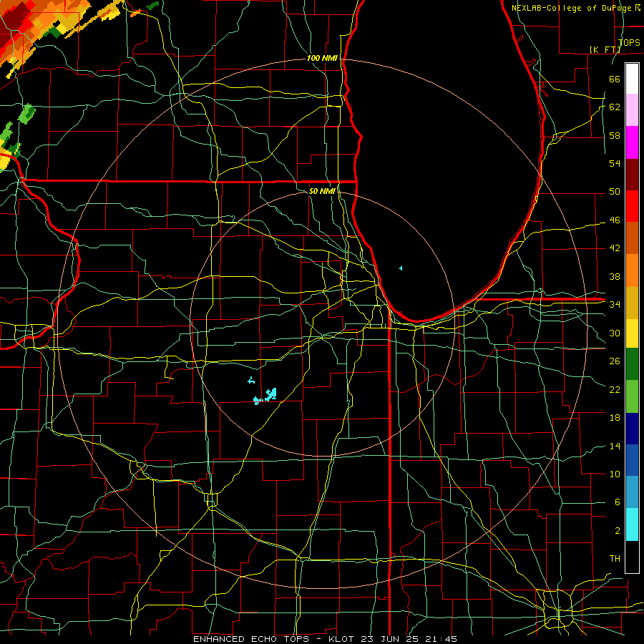The image size is (644, 644).
Task: Click the '46' legend value
Action: 615,220
